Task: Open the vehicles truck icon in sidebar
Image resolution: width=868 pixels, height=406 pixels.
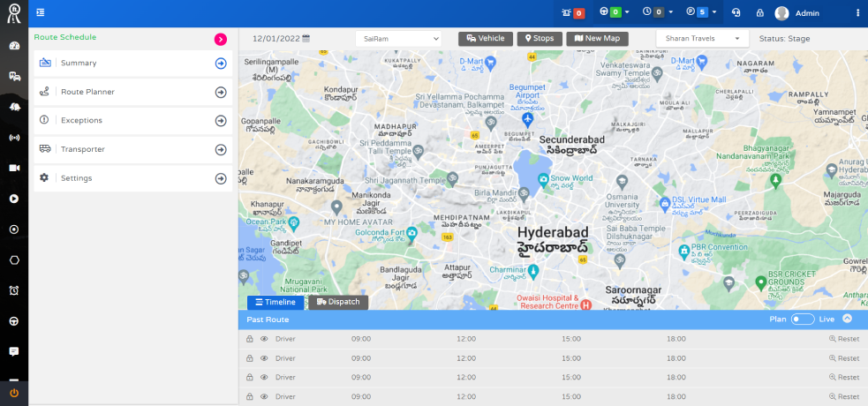Action: point(14,76)
